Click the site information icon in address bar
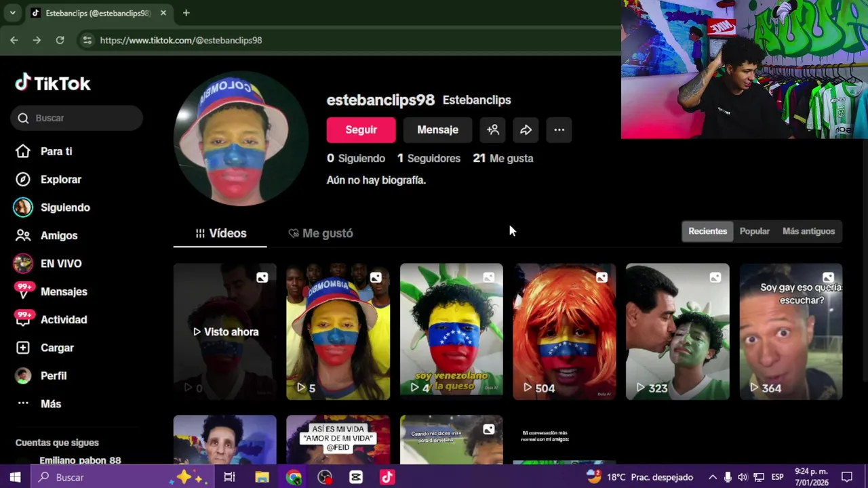This screenshot has height=488, width=868. [87, 40]
